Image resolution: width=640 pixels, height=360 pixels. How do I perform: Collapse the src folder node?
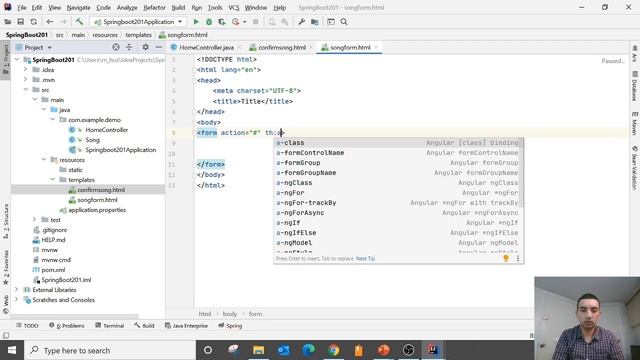pyautogui.click(x=26, y=89)
